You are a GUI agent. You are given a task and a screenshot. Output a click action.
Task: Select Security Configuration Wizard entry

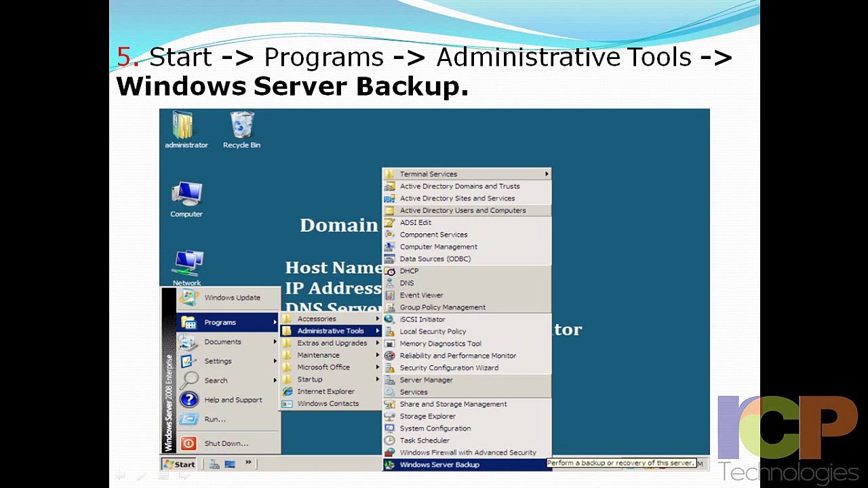click(x=467, y=368)
